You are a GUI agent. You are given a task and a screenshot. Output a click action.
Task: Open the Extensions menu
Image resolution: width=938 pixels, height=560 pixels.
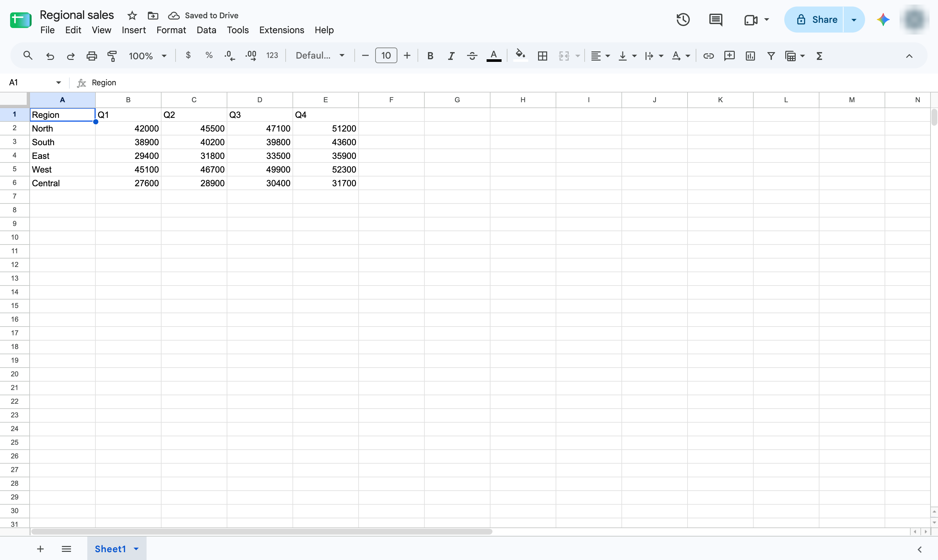click(x=282, y=30)
